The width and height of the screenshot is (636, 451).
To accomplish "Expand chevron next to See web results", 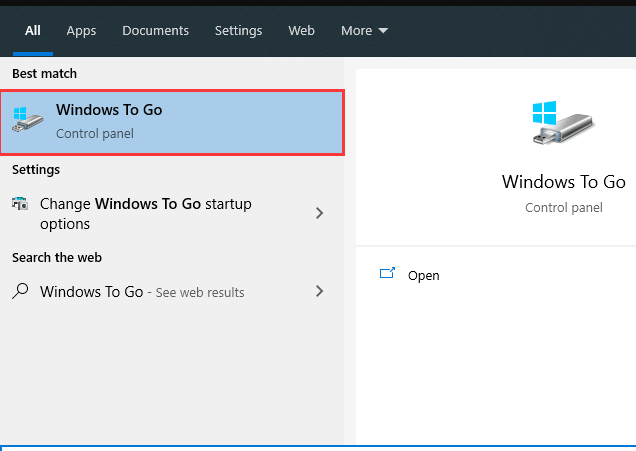I will [x=320, y=292].
